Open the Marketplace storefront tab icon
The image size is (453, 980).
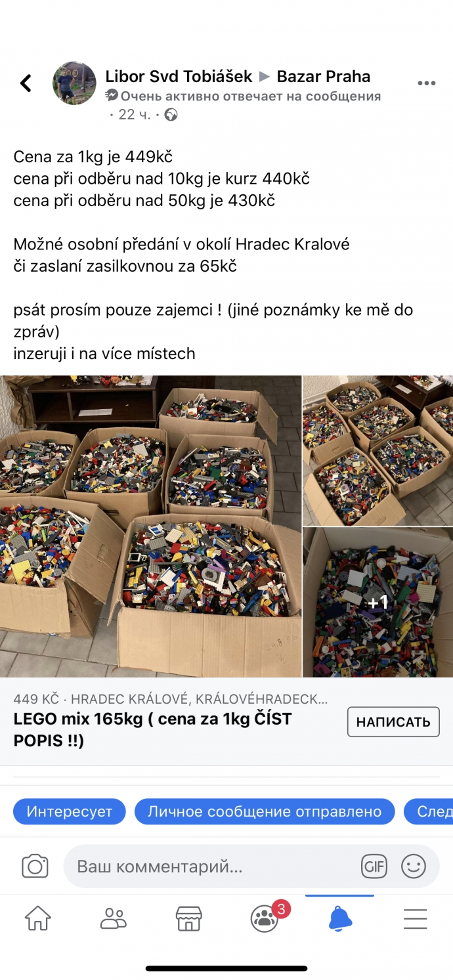(188, 918)
